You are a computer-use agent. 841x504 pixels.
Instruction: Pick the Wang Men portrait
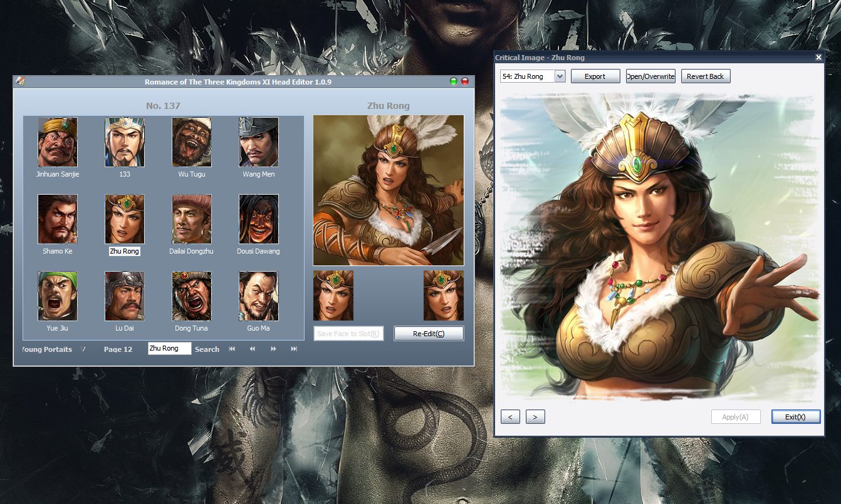(259, 142)
